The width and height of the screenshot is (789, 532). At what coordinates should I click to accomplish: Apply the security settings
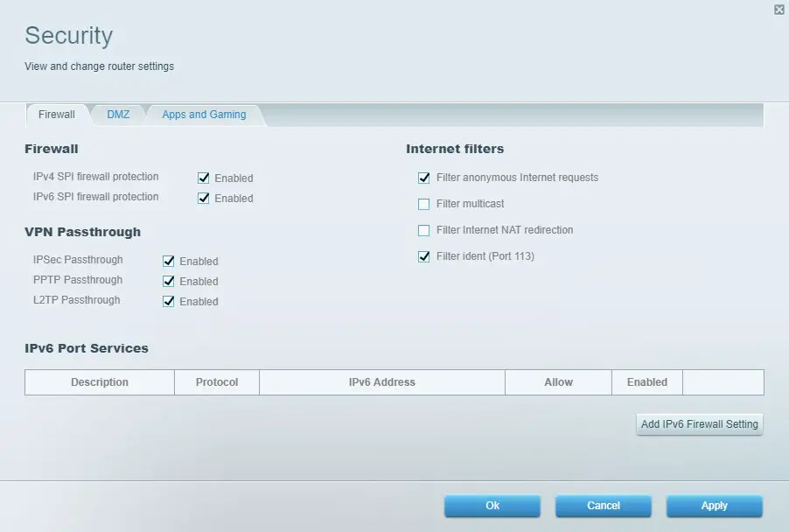[714, 506]
